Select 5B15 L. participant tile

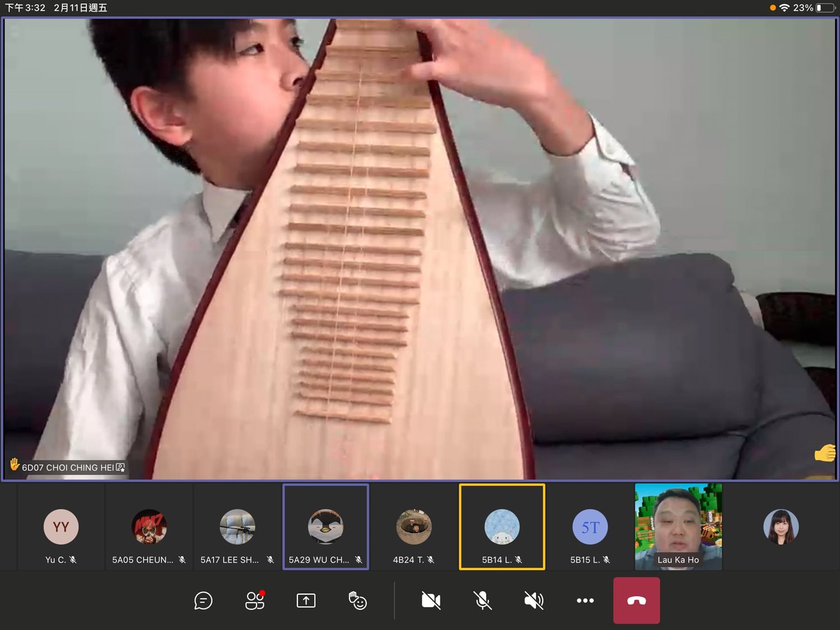(x=590, y=528)
